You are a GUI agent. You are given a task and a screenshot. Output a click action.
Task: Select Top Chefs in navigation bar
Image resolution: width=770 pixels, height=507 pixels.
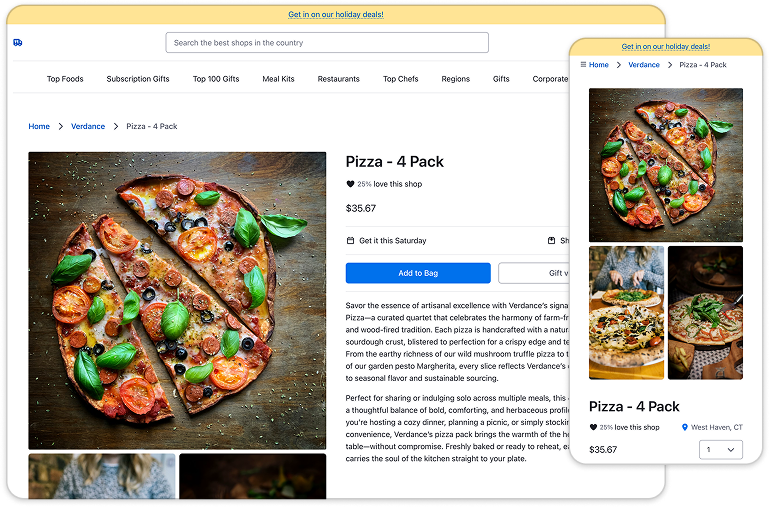click(401, 79)
